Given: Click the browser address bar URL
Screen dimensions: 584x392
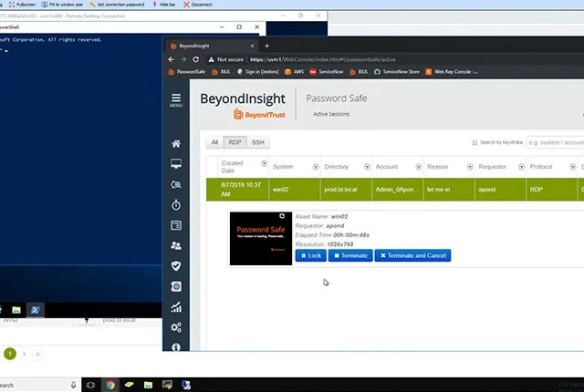Looking at the screenshot, I should (x=322, y=59).
